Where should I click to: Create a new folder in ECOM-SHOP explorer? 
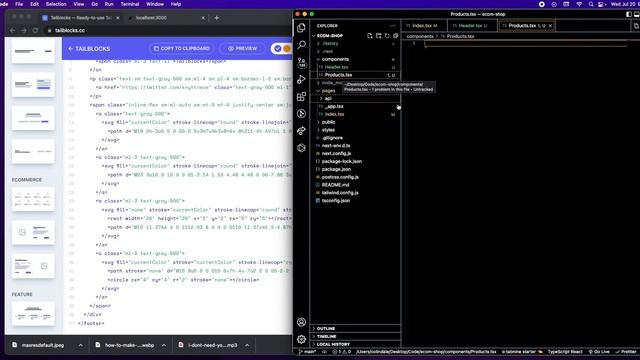click(x=378, y=36)
